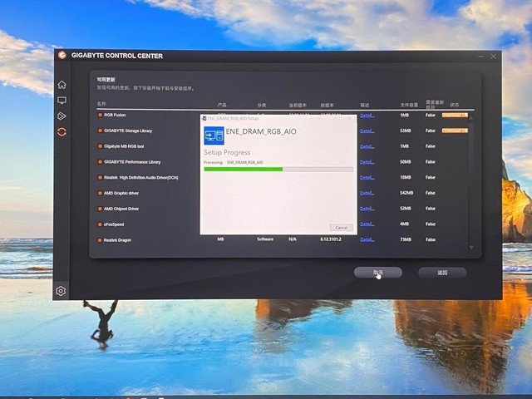Click the orange status bar for RGB Fusion
This screenshot has width=532, height=399.
point(455,115)
